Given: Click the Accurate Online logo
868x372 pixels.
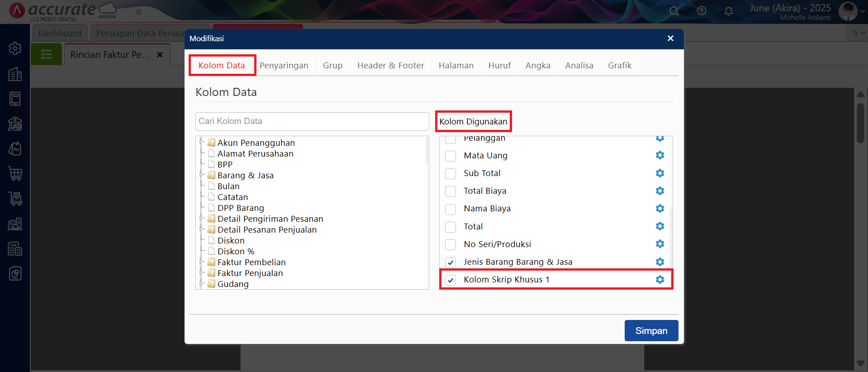Looking at the screenshot, I should tap(63, 11).
